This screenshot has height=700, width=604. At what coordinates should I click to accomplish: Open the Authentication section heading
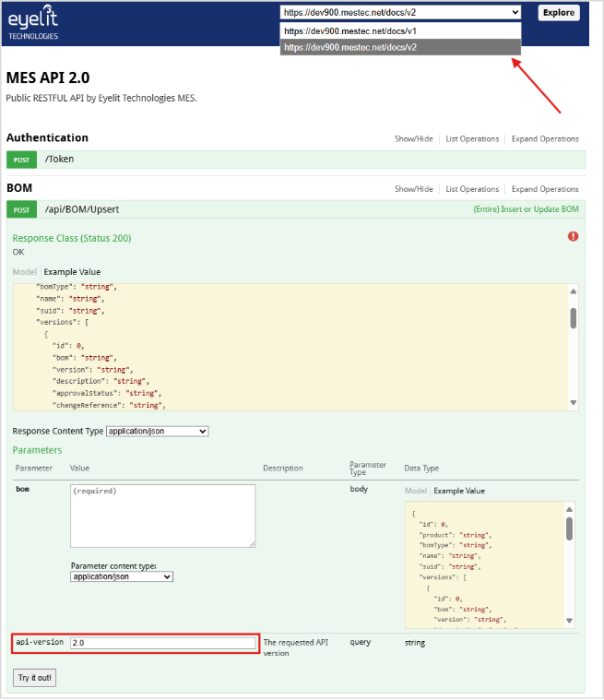(47, 137)
